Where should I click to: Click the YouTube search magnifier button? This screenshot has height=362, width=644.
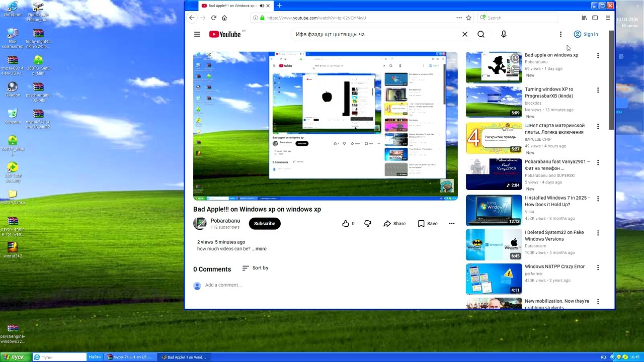click(481, 34)
